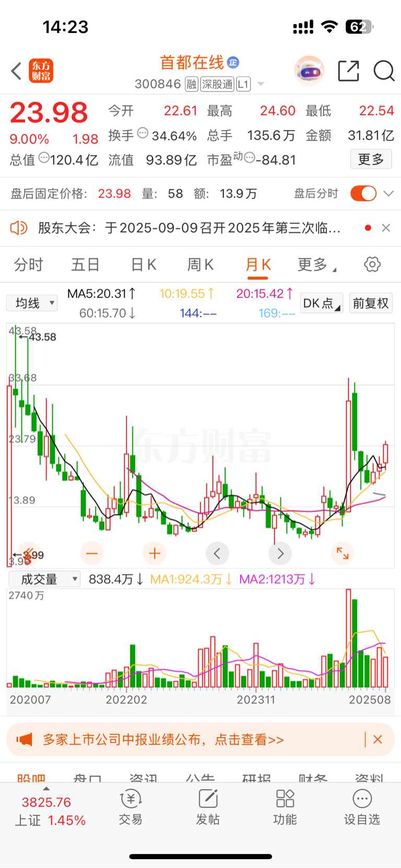
Task: Tap the info icon beside 市盈动
Action: point(250,157)
